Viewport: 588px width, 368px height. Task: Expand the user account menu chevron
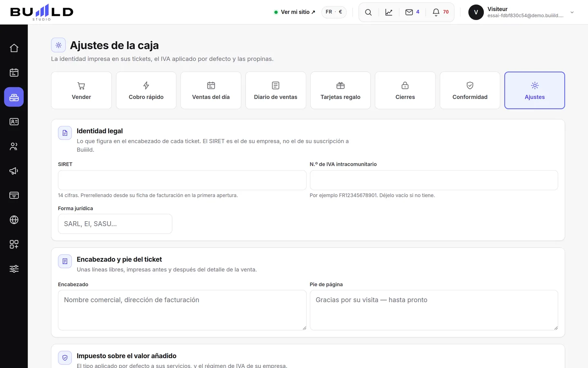pos(572,12)
